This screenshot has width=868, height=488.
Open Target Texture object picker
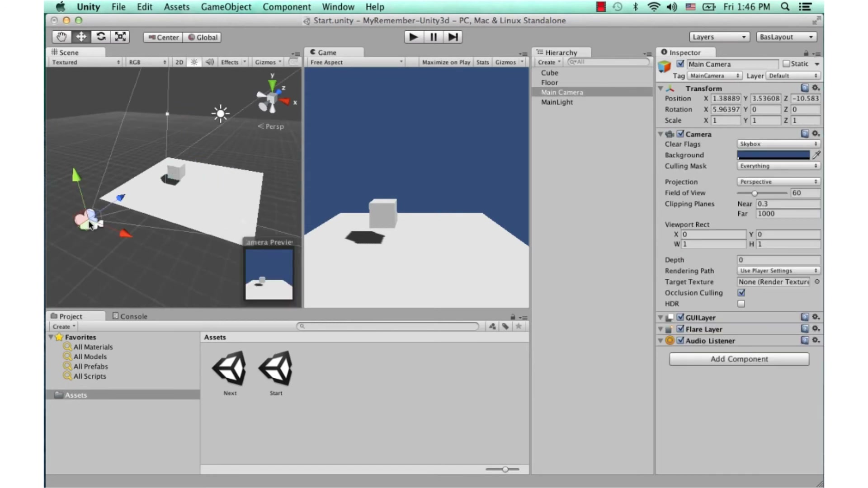click(x=817, y=282)
